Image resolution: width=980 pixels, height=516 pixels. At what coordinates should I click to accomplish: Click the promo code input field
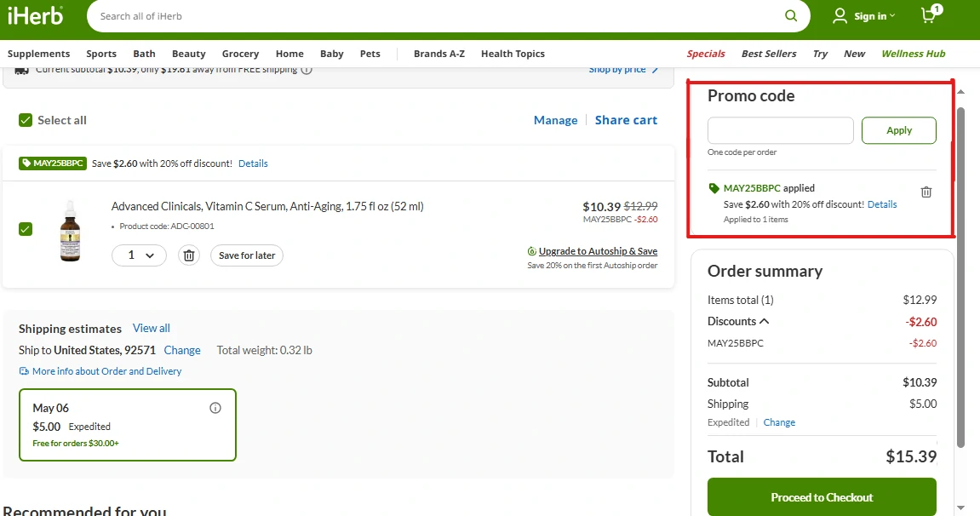click(x=781, y=130)
